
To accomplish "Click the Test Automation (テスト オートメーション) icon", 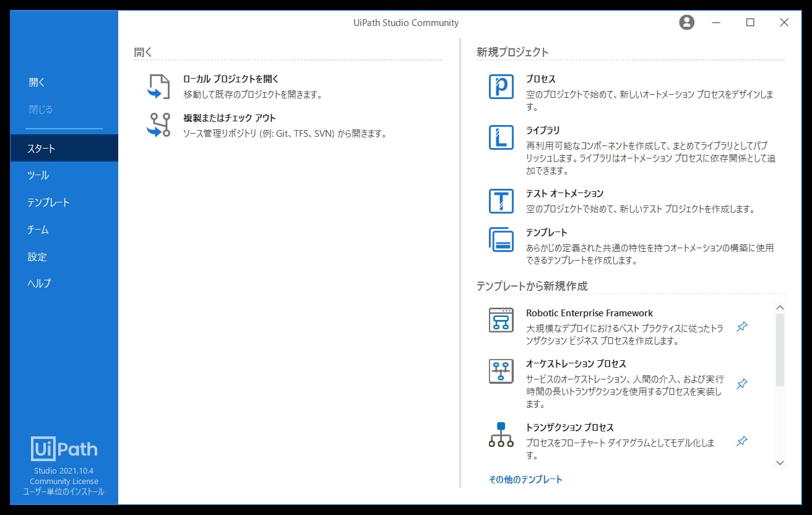I will (x=501, y=201).
